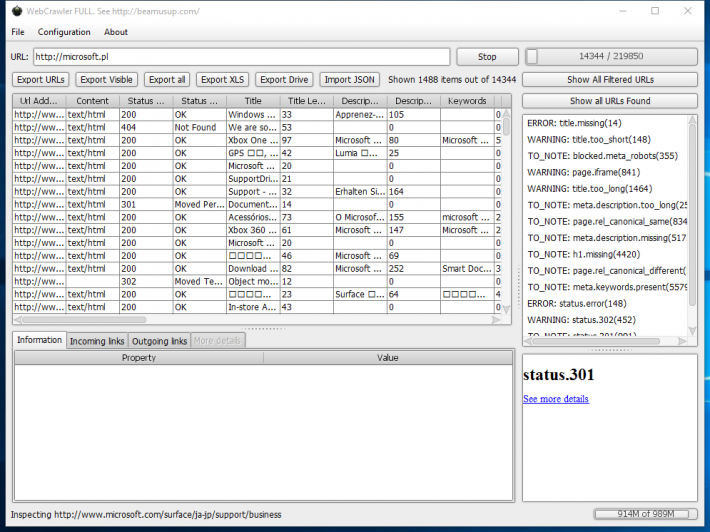The image size is (710, 532).
Task: Click the Export Visible button
Action: pos(106,80)
